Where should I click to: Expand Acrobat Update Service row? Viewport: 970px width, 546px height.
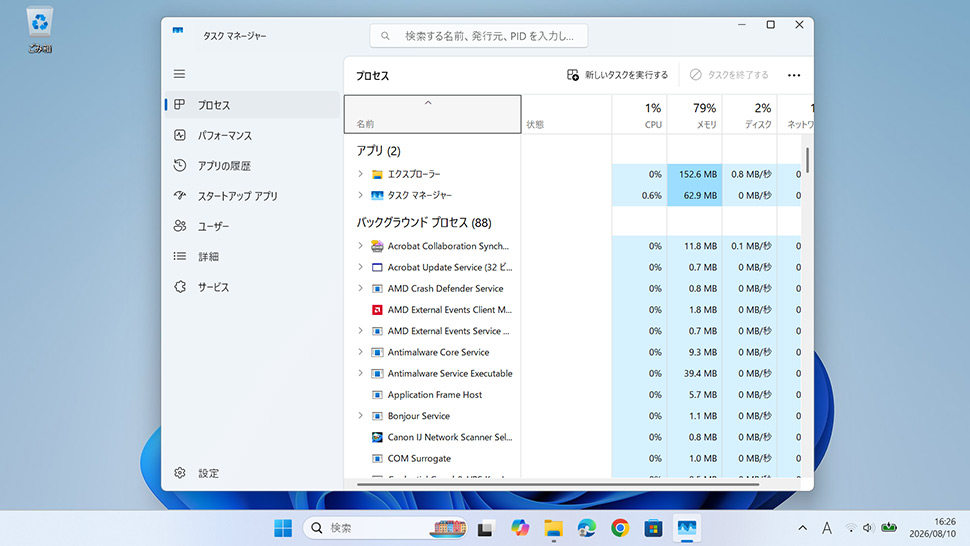tap(360, 267)
